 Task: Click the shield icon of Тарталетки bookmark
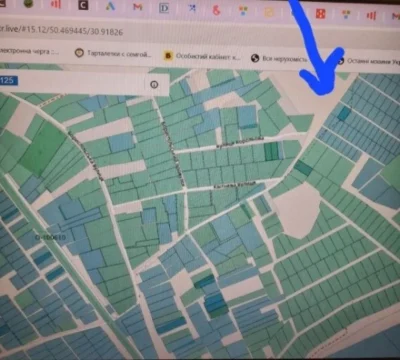coord(79,53)
